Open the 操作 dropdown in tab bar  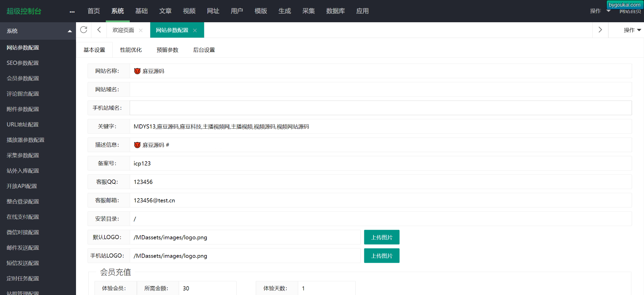point(632,30)
